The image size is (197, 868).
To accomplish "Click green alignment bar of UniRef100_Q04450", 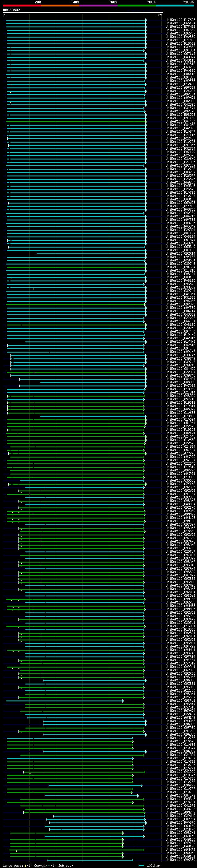I will (x=76, y=122).
